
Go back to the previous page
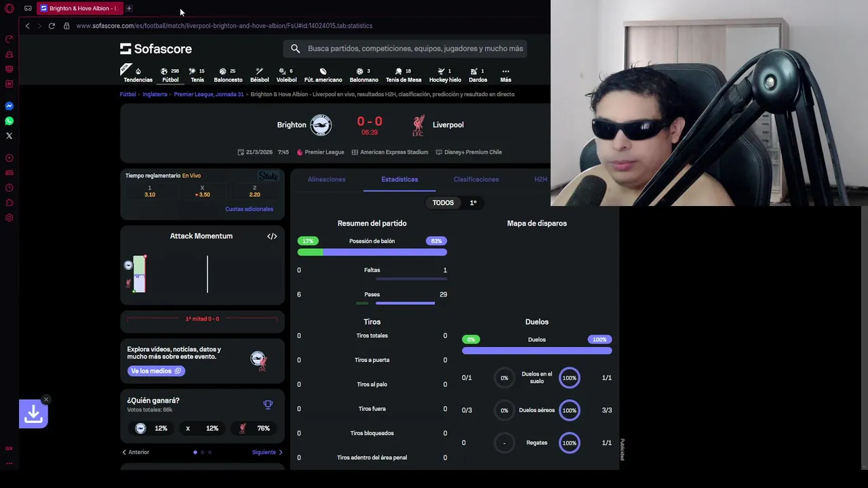click(27, 26)
